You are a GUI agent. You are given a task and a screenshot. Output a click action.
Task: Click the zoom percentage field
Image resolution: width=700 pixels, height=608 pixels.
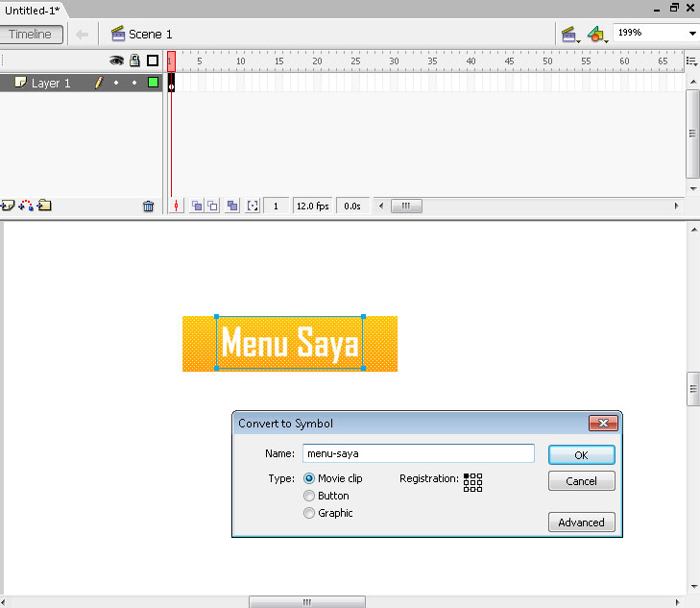click(649, 33)
